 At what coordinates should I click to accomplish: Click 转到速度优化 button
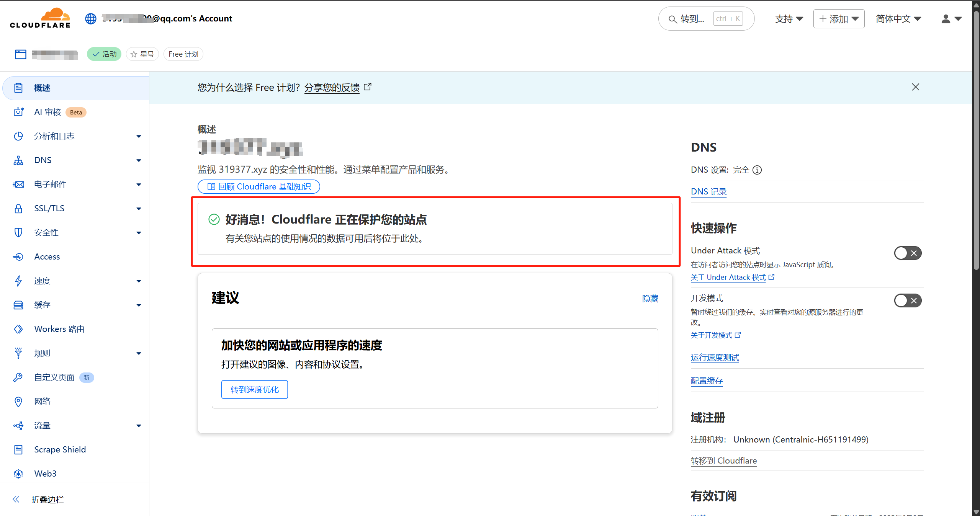(254, 389)
